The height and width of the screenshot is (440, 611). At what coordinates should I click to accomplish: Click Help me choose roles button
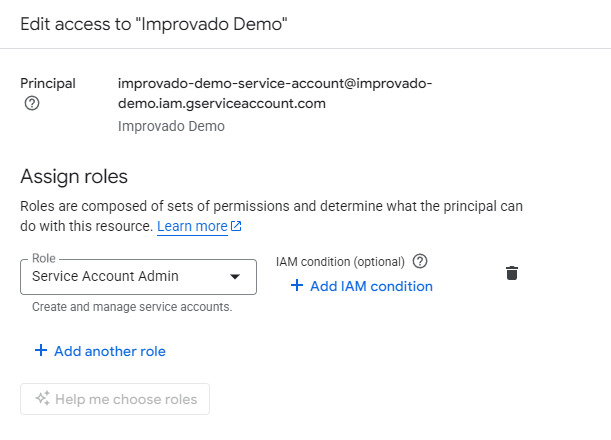[x=115, y=399]
